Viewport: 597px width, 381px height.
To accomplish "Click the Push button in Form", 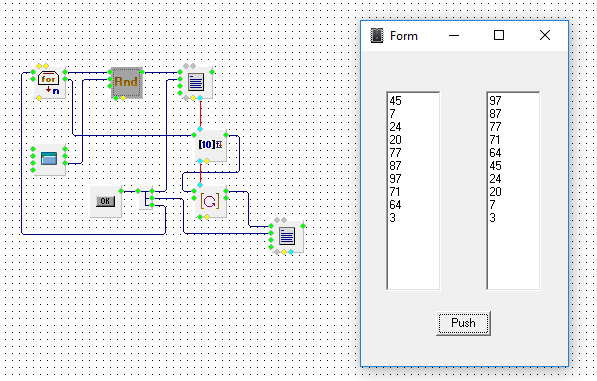I will (x=463, y=323).
